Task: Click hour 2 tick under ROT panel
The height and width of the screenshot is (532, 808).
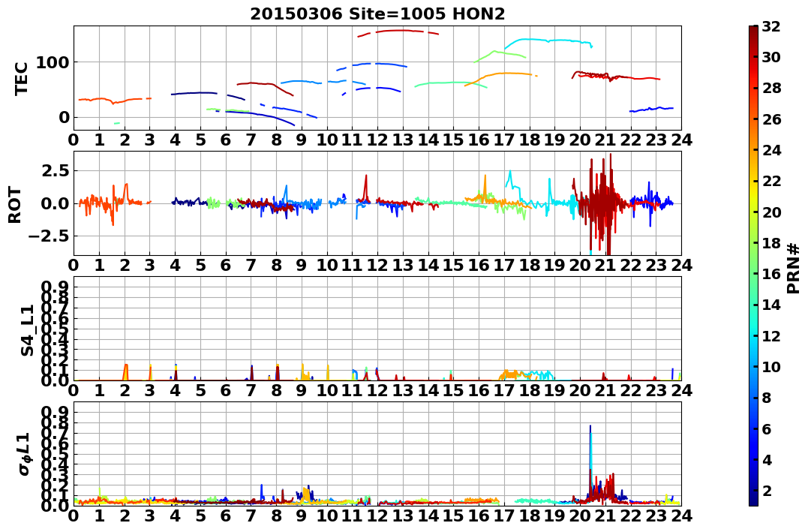Action: click(125, 264)
